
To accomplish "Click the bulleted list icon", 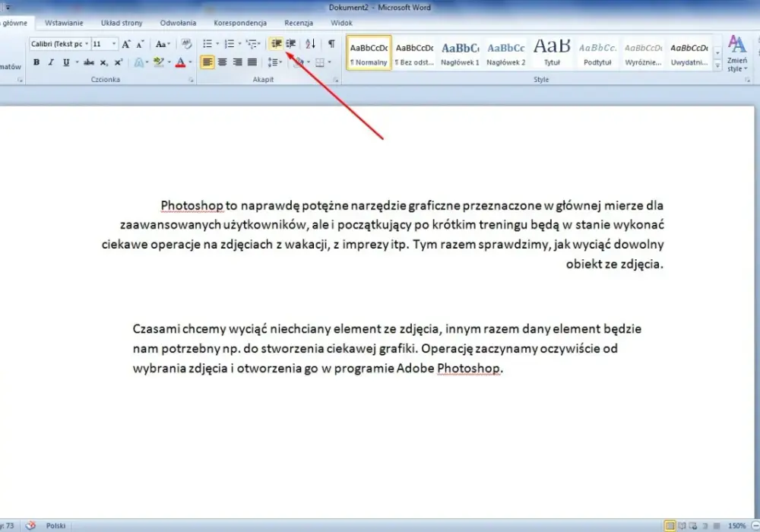I will tap(207, 44).
